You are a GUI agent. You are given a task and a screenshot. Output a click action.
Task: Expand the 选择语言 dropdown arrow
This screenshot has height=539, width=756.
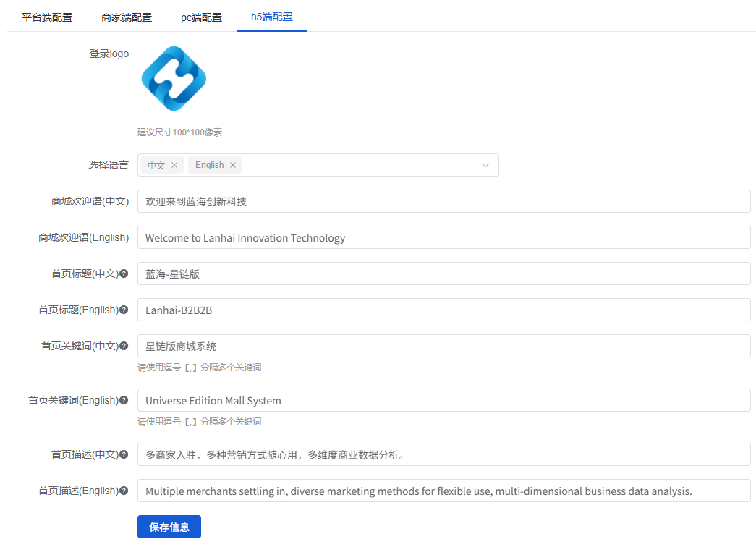(485, 165)
